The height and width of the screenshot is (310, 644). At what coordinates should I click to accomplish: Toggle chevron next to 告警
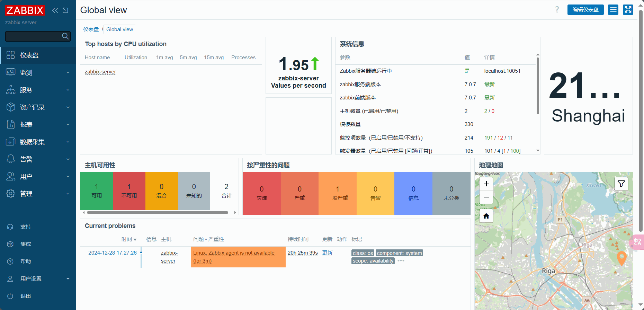coord(68,159)
